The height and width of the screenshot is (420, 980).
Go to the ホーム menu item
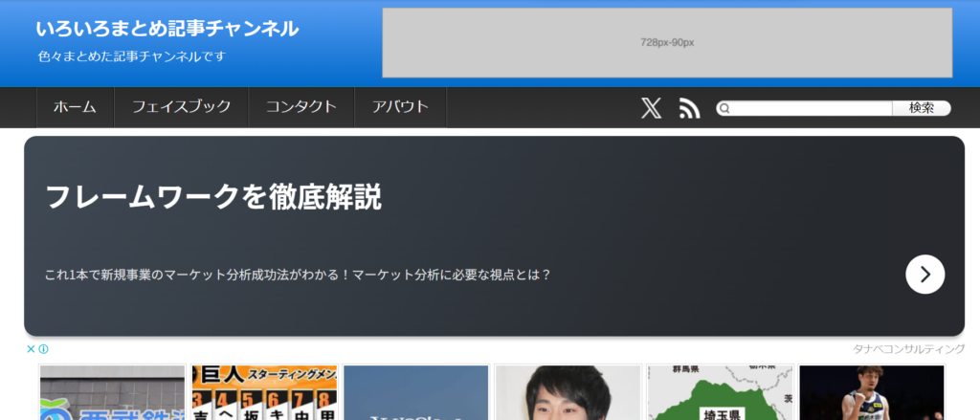pos(75,107)
